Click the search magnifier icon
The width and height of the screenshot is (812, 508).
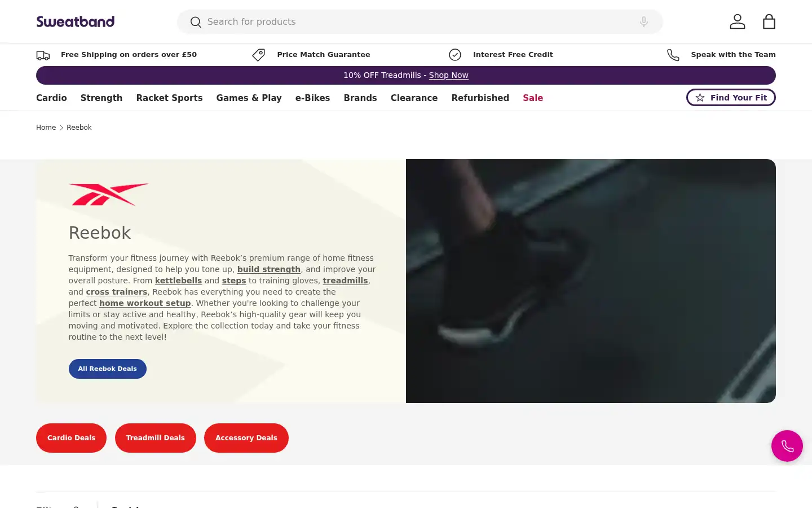(x=196, y=22)
